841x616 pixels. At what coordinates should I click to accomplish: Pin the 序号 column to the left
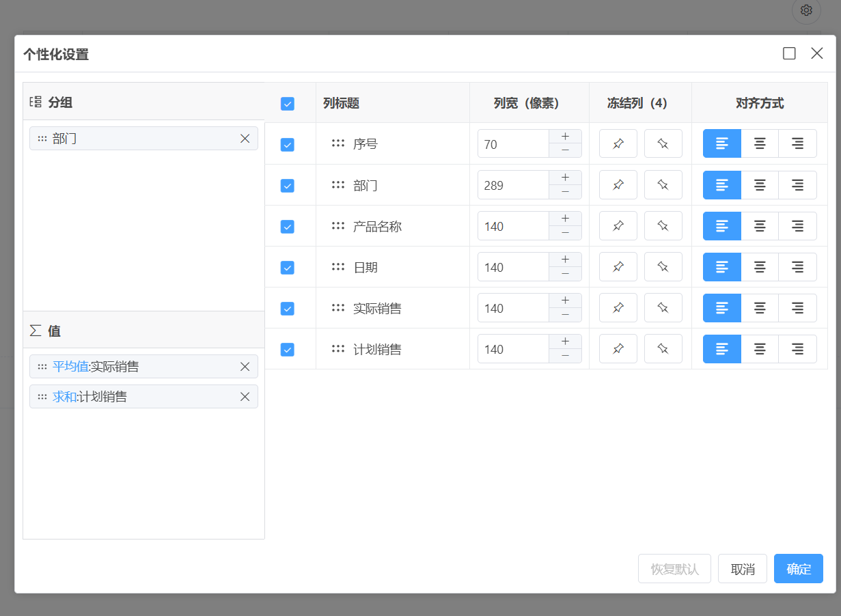(618, 144)
